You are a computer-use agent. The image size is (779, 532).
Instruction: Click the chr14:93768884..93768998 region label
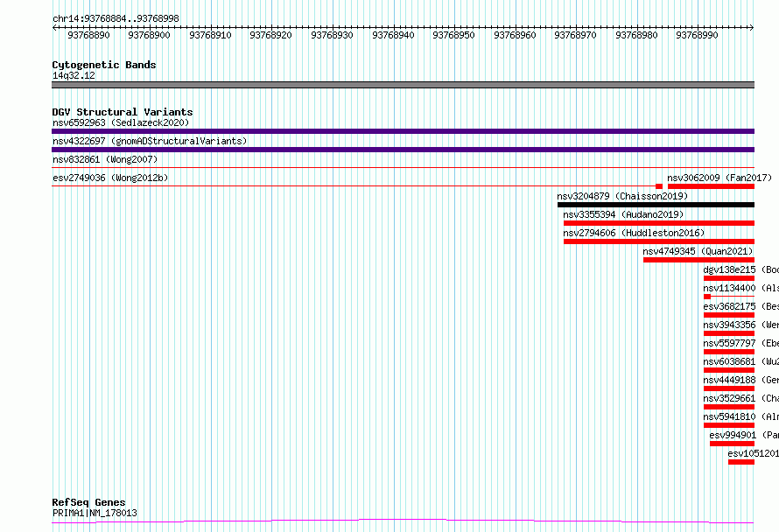click(x=116, y=18)
